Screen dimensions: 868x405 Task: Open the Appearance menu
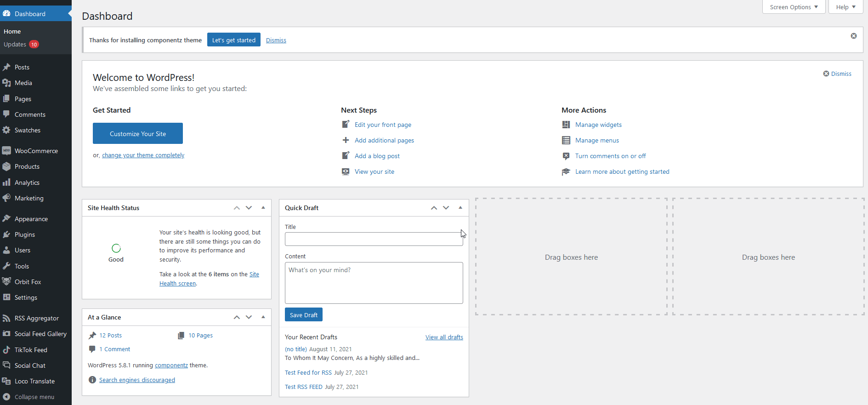[36, 219]
